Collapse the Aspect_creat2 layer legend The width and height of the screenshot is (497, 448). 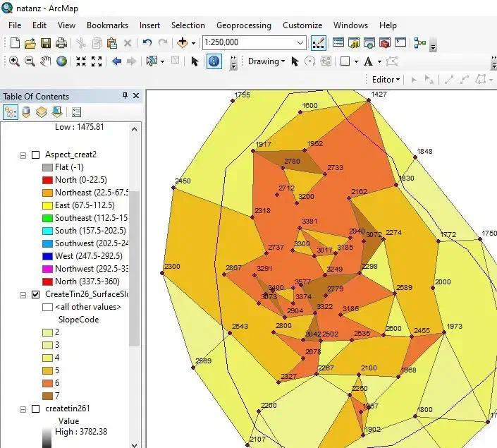click(23, 155)
